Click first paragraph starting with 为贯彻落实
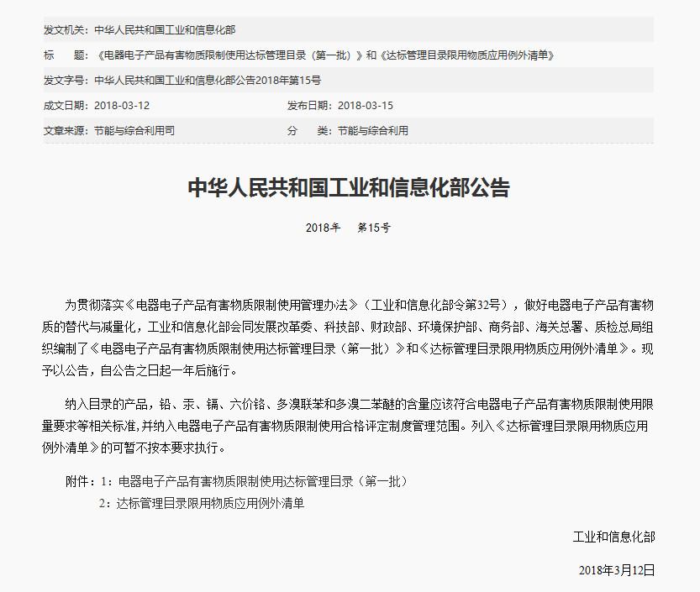Viewport: 700px width, 592px height. (x=348, y=336)
